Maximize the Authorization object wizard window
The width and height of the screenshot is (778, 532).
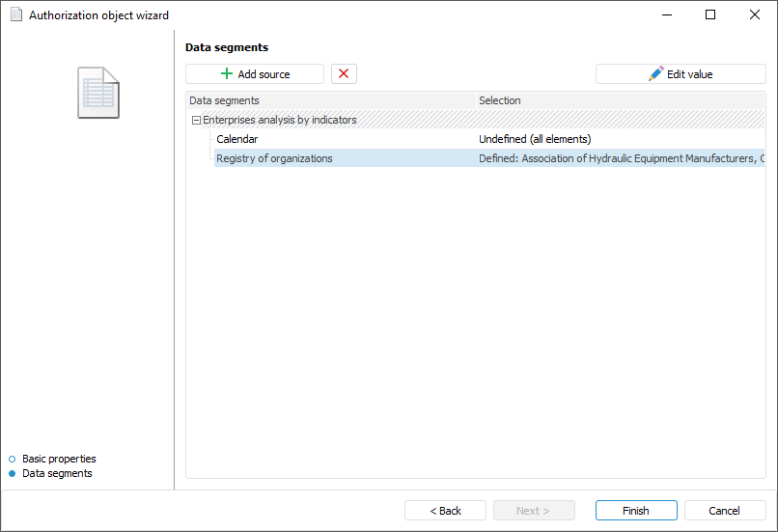(710, 14)
